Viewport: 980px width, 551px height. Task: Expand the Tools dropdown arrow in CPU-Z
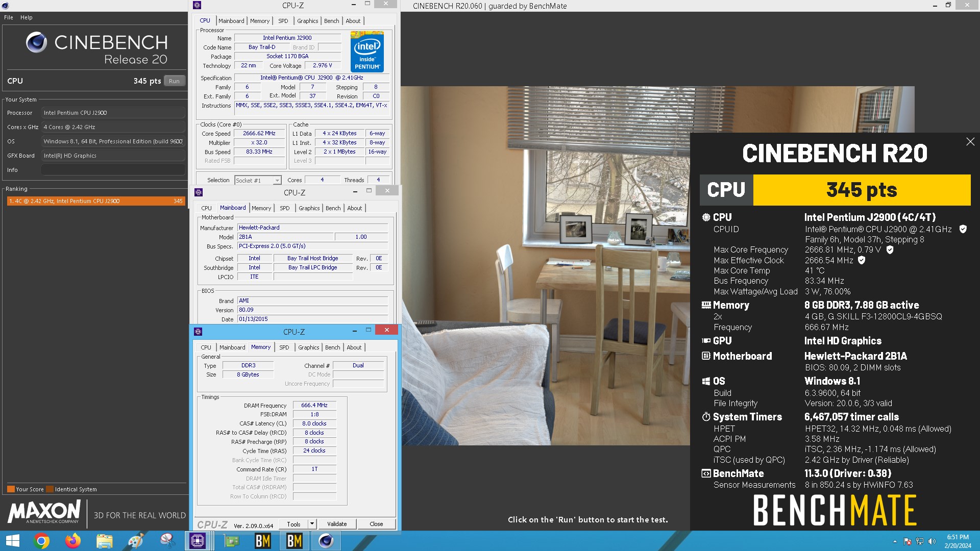312,524
